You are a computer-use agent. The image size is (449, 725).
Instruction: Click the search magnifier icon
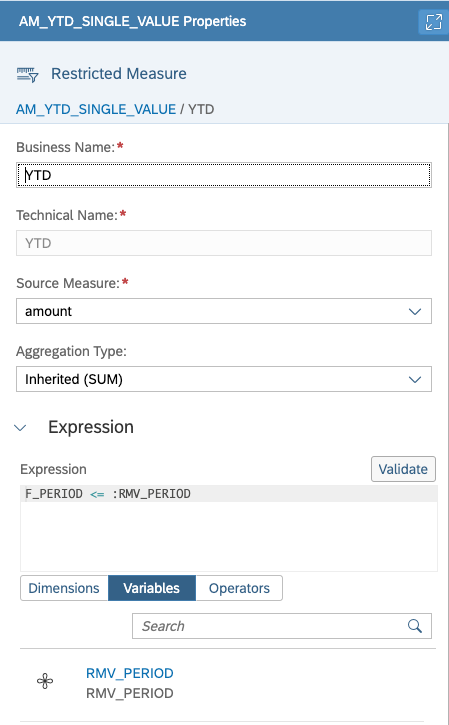415,626
